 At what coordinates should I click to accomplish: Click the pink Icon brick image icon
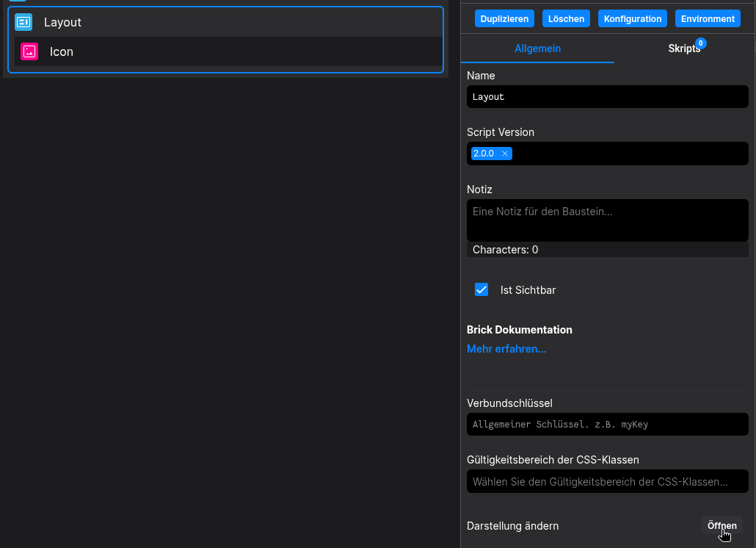[29, 51]
